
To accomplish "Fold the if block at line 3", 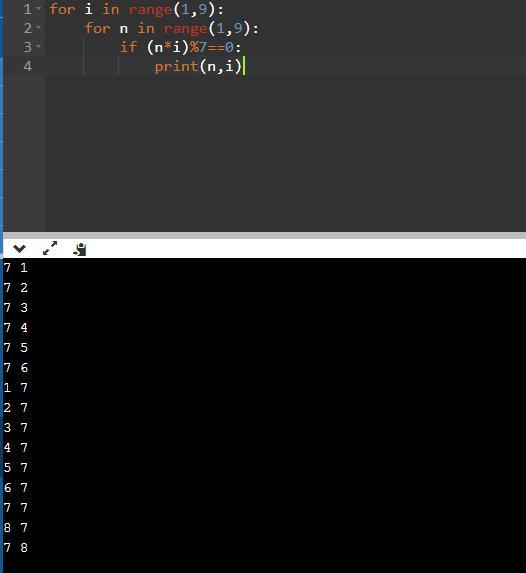I will (x=38, y=46).
